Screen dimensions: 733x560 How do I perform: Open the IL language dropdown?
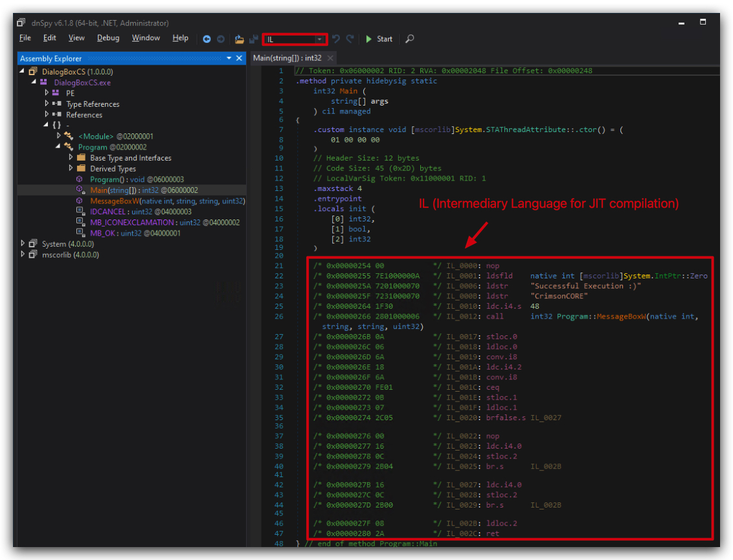[x=295, y=39]
